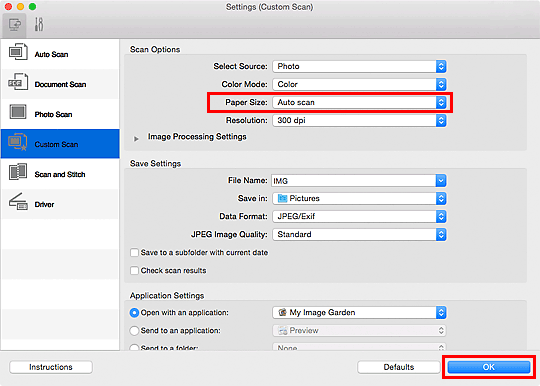
Task: Open the Save in Pictures dropdown
Action: [359, 199]
